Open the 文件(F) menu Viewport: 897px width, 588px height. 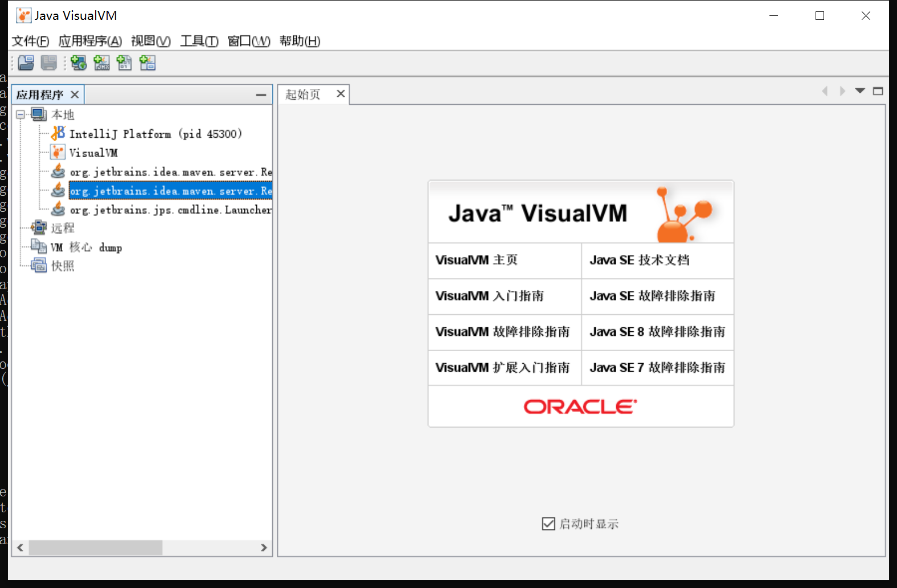pos(30,41)
